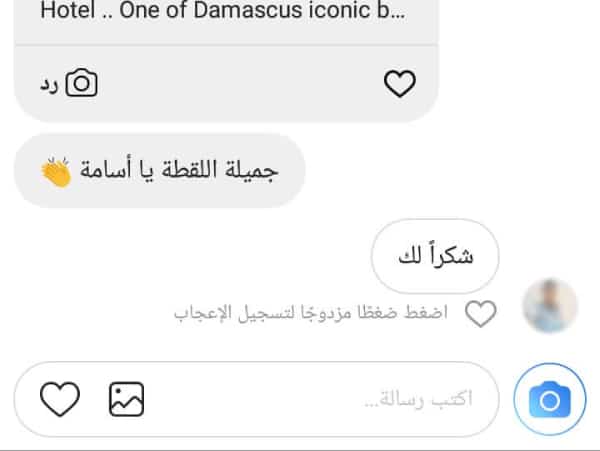Open the shared post caption starting with Hotel

pyautogui.click(x=223, y=11)
